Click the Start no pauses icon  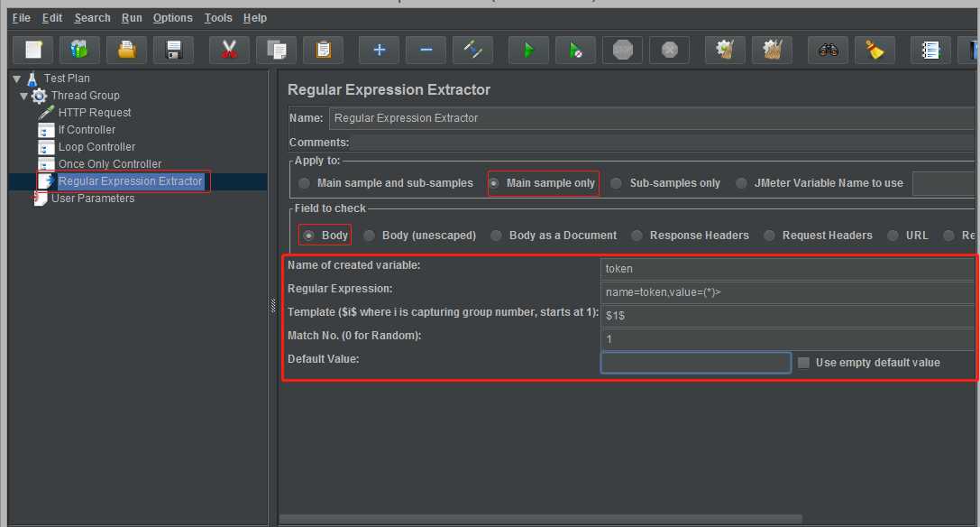575,50
